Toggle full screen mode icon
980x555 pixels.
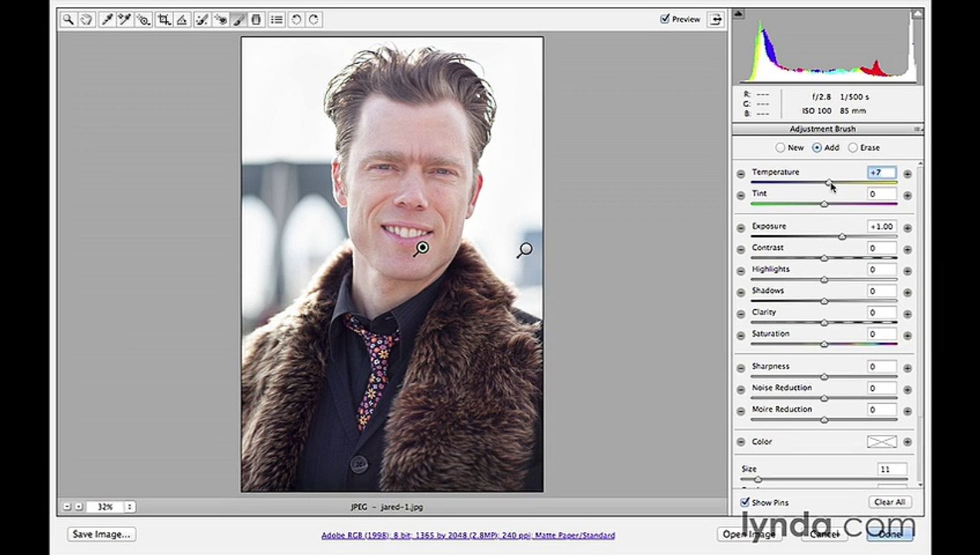(x=716, y=19)
